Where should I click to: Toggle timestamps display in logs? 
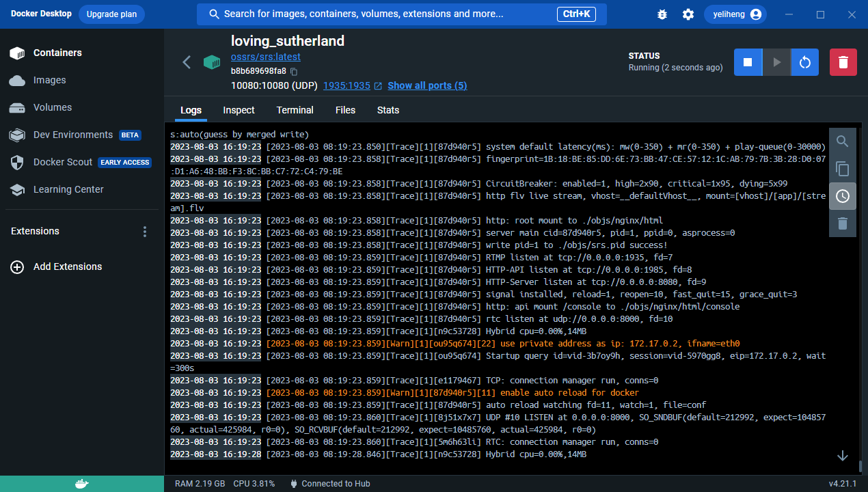tap(842, 196)
